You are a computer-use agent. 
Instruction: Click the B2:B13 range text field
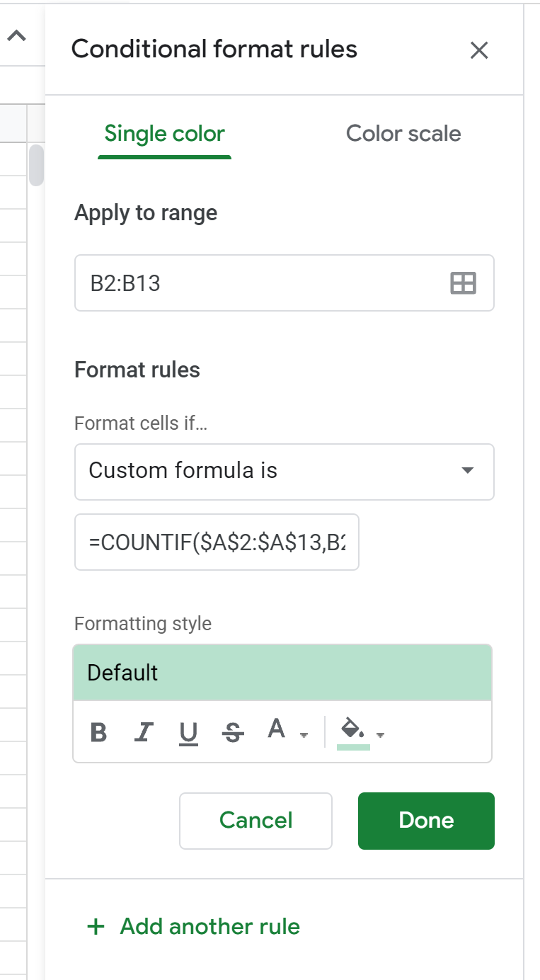point(262,283)
